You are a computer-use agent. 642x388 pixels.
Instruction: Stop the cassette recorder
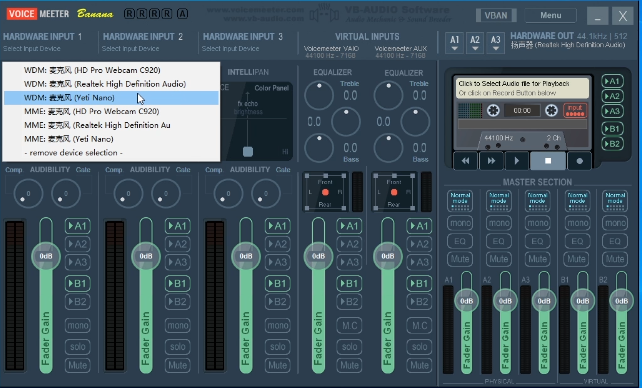548,161
